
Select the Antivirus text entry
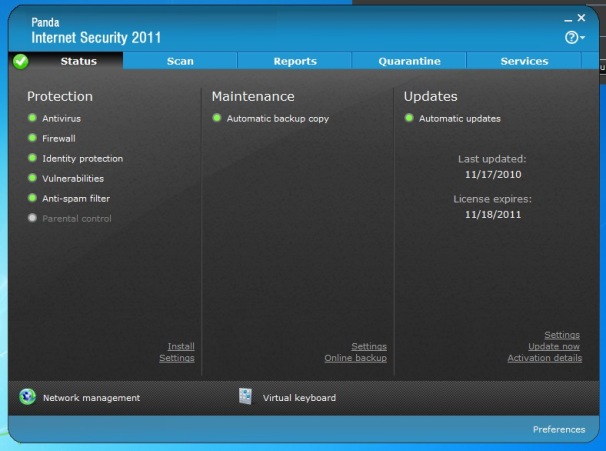61,118
